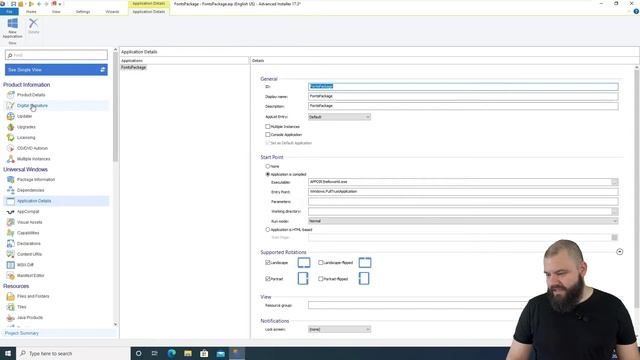Open File Explorer from the taskbar

pyautogui.click(x=188, y=353)
